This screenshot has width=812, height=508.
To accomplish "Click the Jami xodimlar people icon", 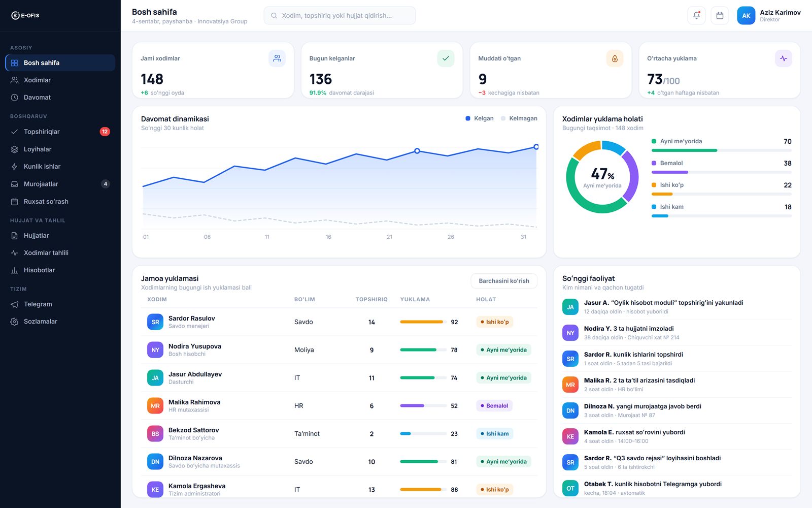I will pos(277,58).
